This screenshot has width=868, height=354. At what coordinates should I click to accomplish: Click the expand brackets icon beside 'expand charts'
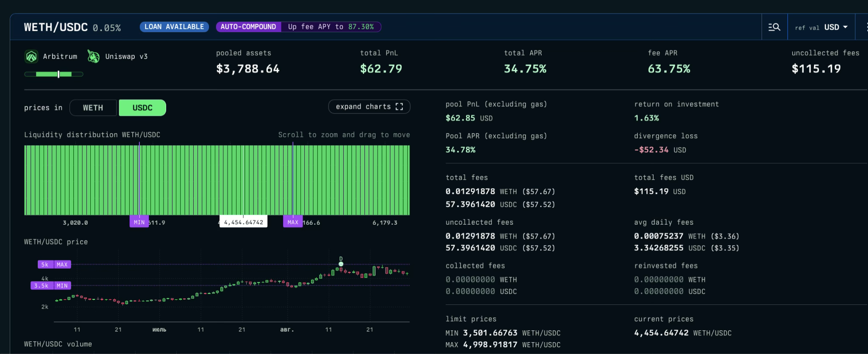coord(399,107)
